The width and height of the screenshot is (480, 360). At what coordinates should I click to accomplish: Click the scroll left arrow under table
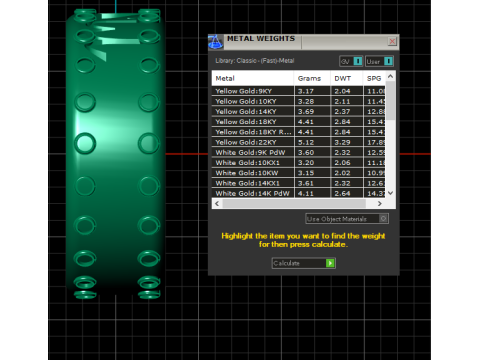point(217,203)
